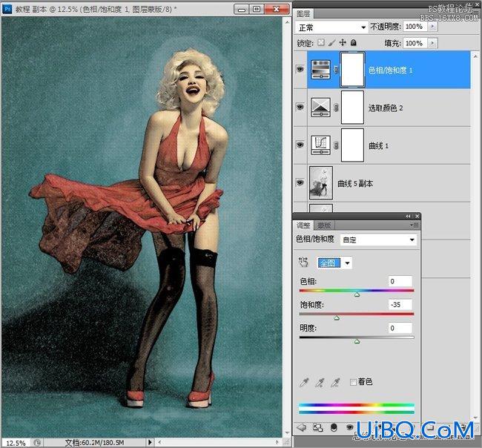The image size is (482, 448).
Task: Click the 明度 lightness value field
Action: point(400,328)
